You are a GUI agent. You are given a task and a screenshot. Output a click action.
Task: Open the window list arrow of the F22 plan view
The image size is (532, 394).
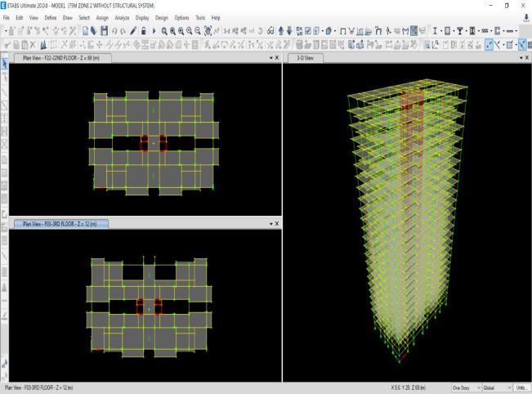[x=271, y=58]
